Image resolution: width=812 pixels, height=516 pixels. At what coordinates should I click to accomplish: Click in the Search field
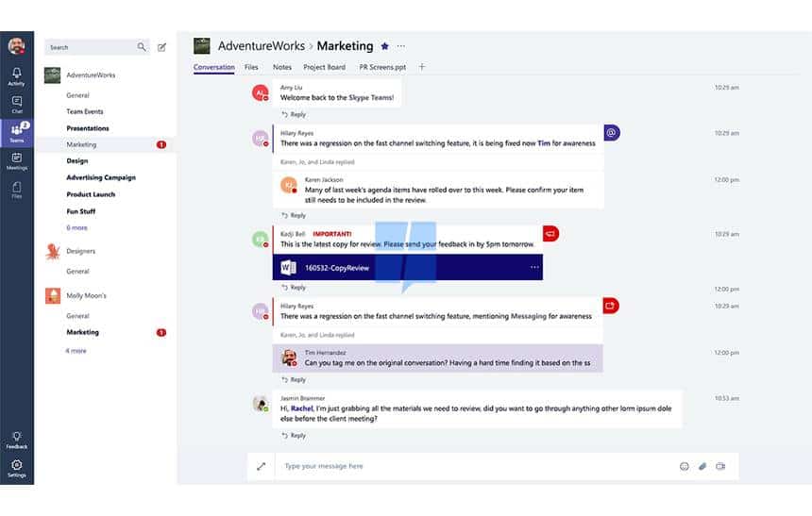[97, 47]
